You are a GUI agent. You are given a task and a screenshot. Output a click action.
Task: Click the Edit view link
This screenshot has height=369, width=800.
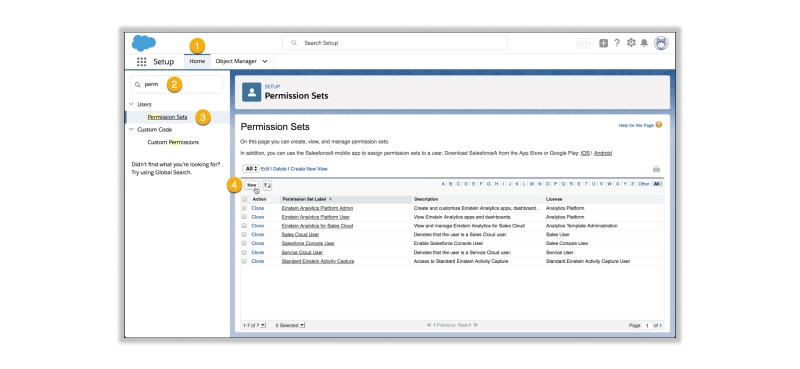point(265,169)
